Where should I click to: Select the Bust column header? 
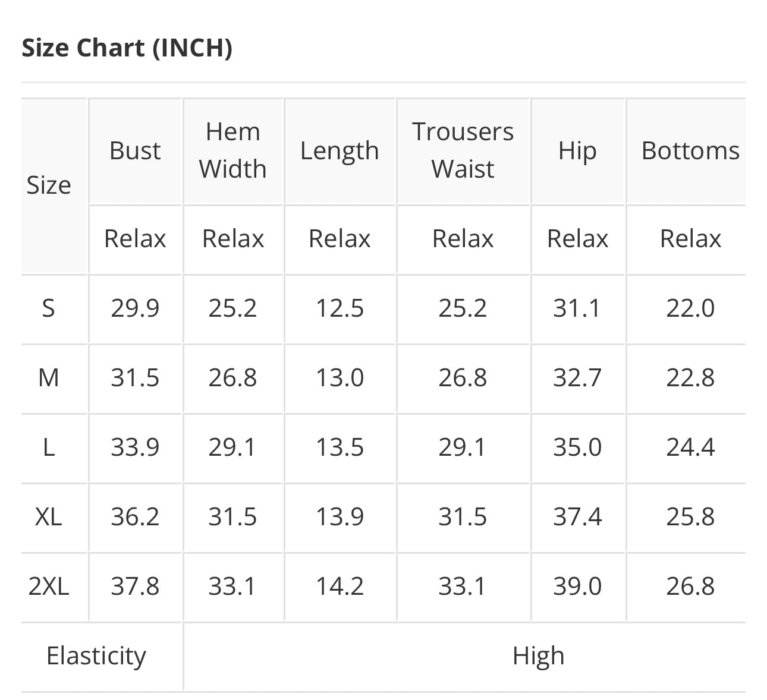pyautogui.click(x=135, y=151)
